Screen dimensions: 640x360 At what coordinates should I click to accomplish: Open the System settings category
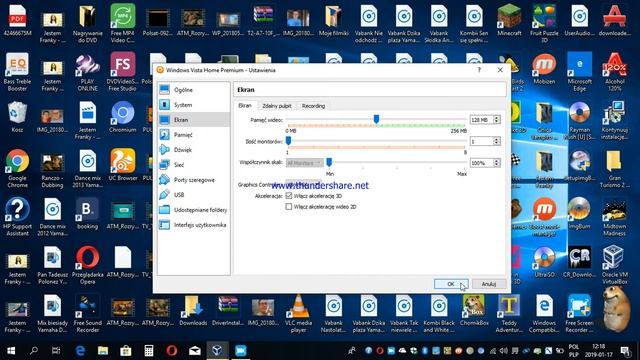[194, 105]
